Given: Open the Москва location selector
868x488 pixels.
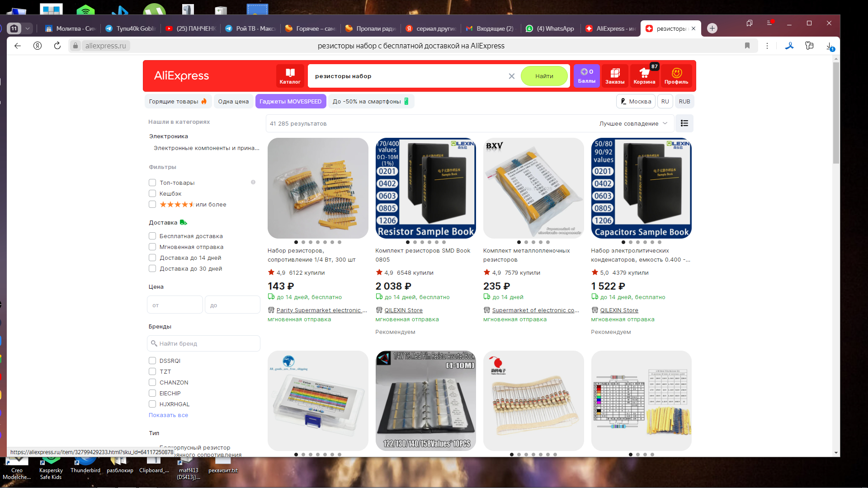Looking at the screenshot, I should (x=636, y=102).
